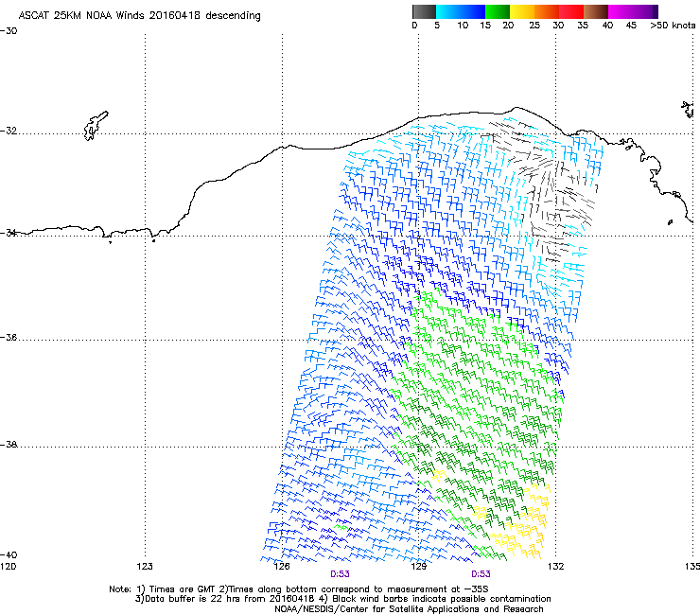Click the longitude label '123'
The width and height of the screenshot is (700, 615).
(145, 567)
